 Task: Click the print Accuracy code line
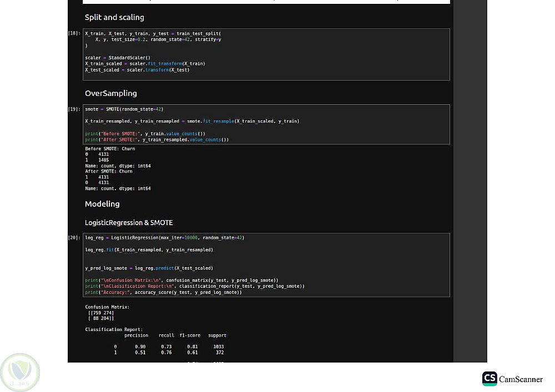[164, 292]
